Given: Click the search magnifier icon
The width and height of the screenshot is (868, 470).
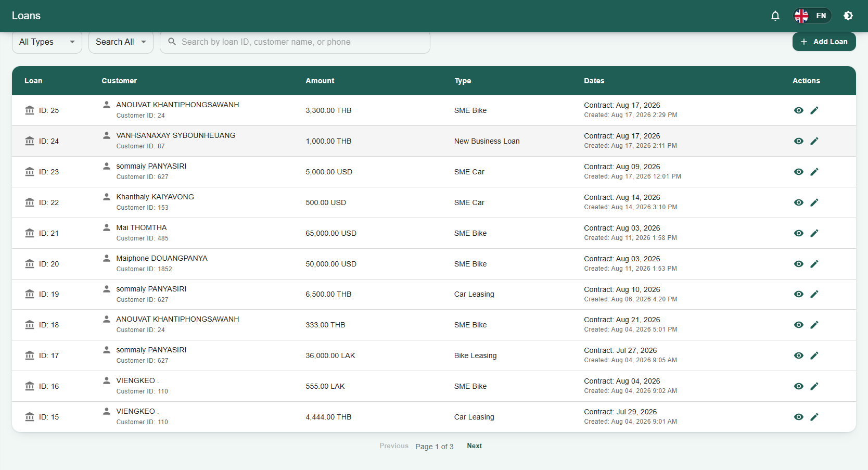Looking at the screenshot, I should coord(172,42).
